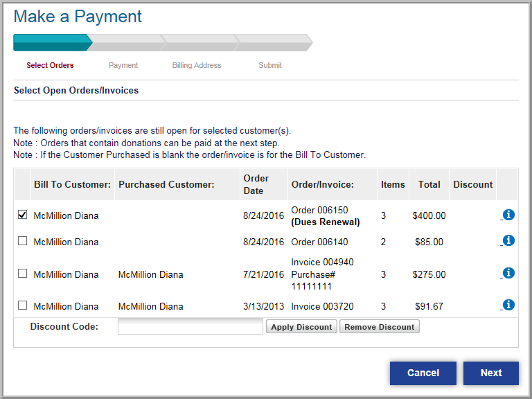Click Select Open Orders/Invoices section heading
This screenshot has width=532, height=399.
[76, 90]
